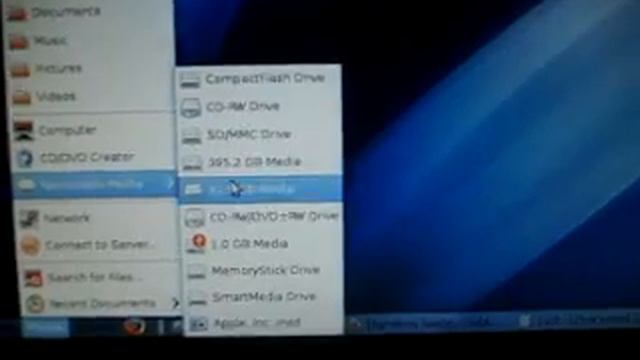This screenshot has width=640, height=360.
Task: Open Network from the menu
Action: click(97, 218)
